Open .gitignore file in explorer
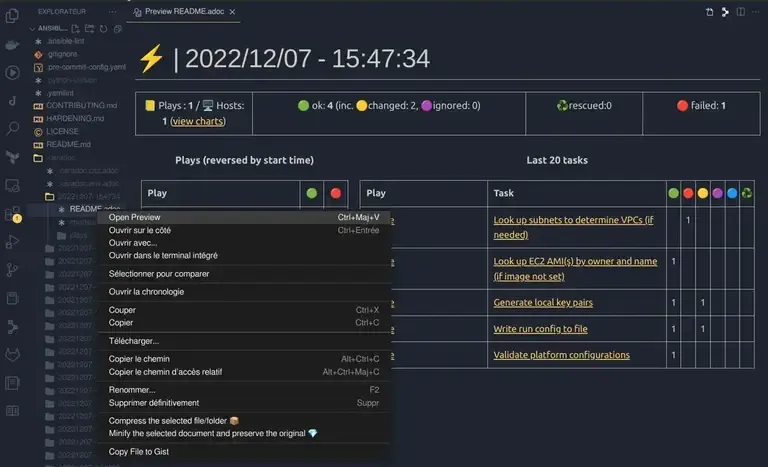 (x=63, y=54)
